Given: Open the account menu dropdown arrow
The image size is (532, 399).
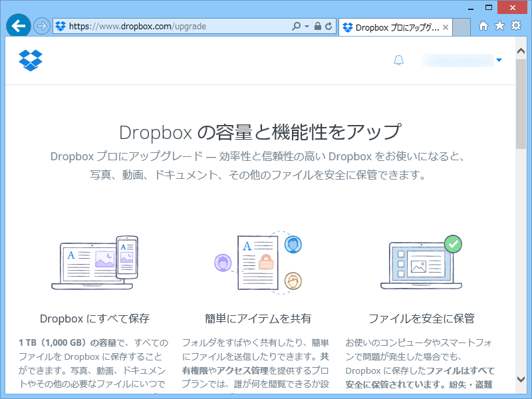Looking at the screenshot, I should pyautogui.click(x=499, y=60).
